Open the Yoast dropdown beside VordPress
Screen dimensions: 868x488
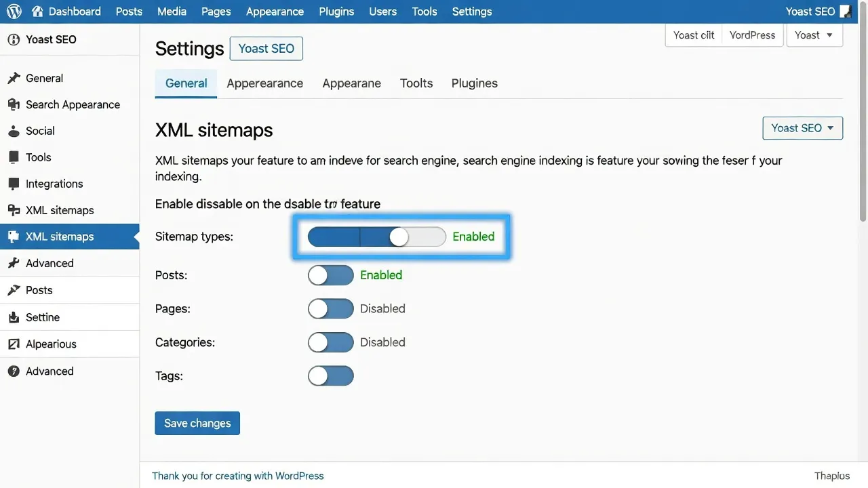click(814, 35)
